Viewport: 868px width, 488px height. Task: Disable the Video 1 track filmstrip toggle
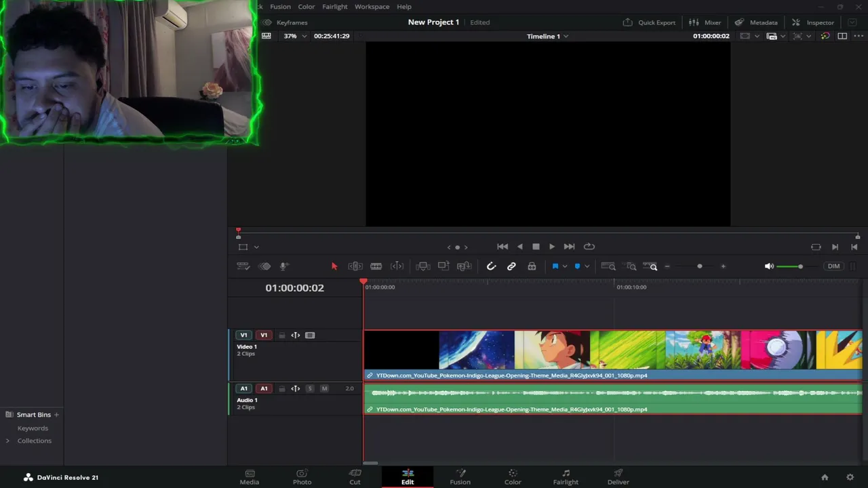click(x=310, y=335)
